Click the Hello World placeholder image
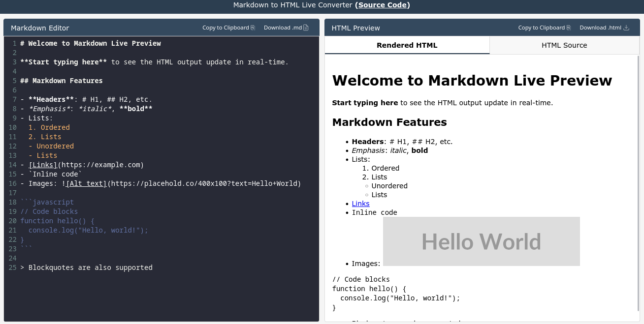This screenshot has width=644, height=324. 481,241
